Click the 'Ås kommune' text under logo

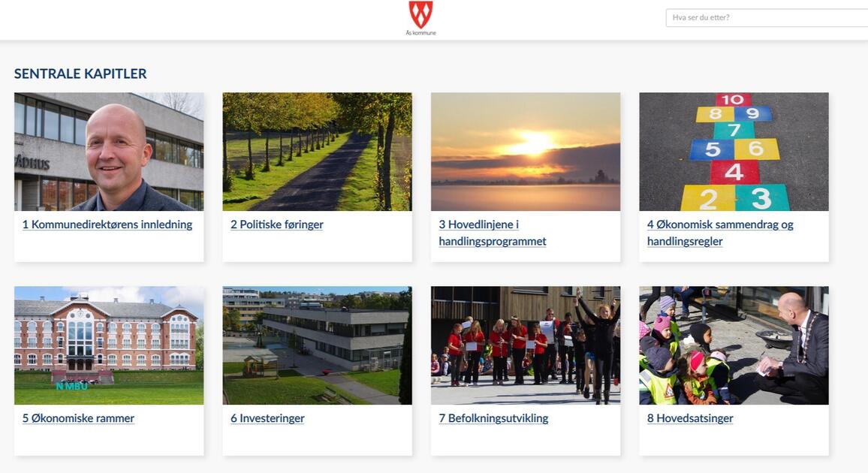tap(420, 33)
